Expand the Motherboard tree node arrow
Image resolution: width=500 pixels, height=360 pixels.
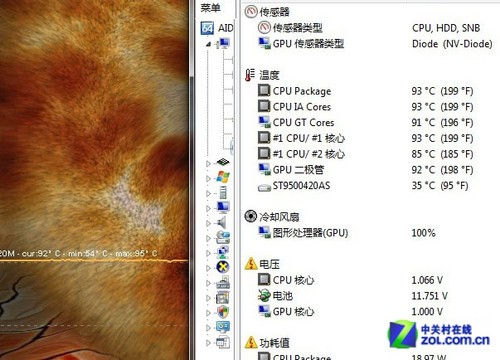tap(208, 163)
